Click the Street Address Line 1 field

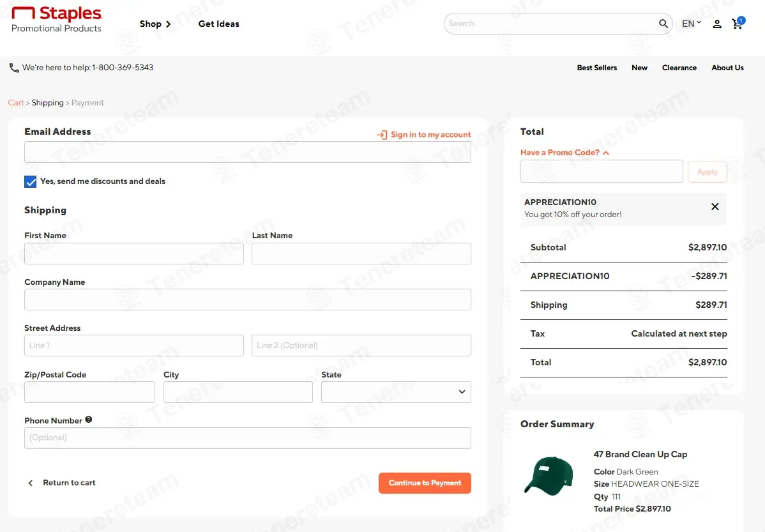[133, 345]
